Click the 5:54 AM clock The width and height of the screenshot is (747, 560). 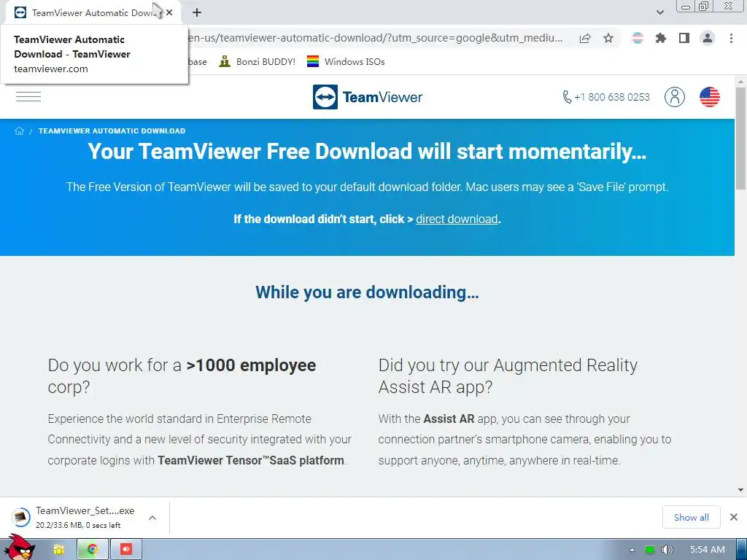[x=708, y=550]
